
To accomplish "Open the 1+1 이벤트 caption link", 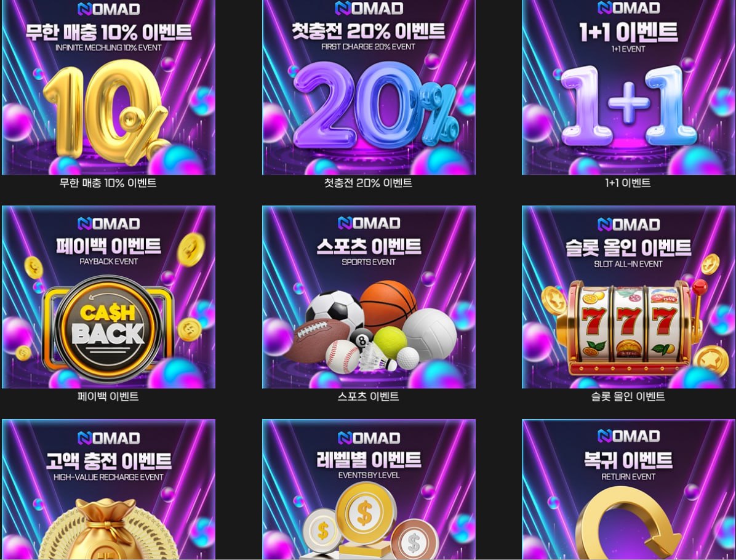I will click(x=628, y=183).
